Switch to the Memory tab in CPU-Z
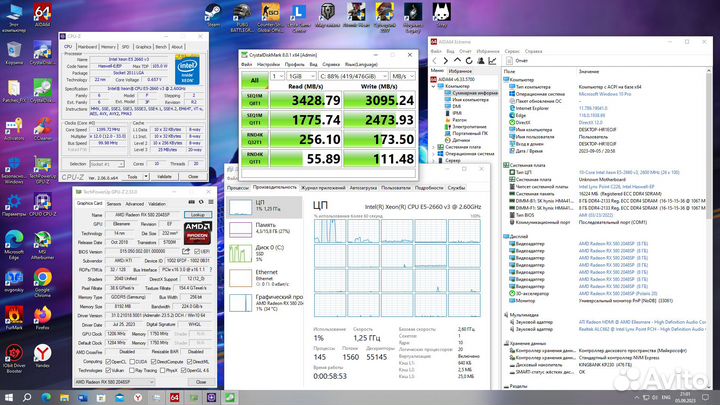The image size is (720, 405). [x=108, y=47]
